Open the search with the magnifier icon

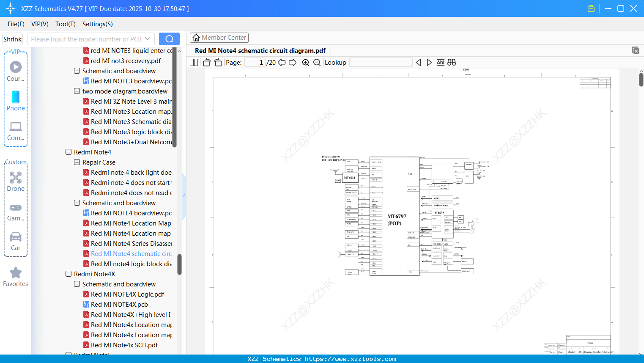tap(169, 38)
